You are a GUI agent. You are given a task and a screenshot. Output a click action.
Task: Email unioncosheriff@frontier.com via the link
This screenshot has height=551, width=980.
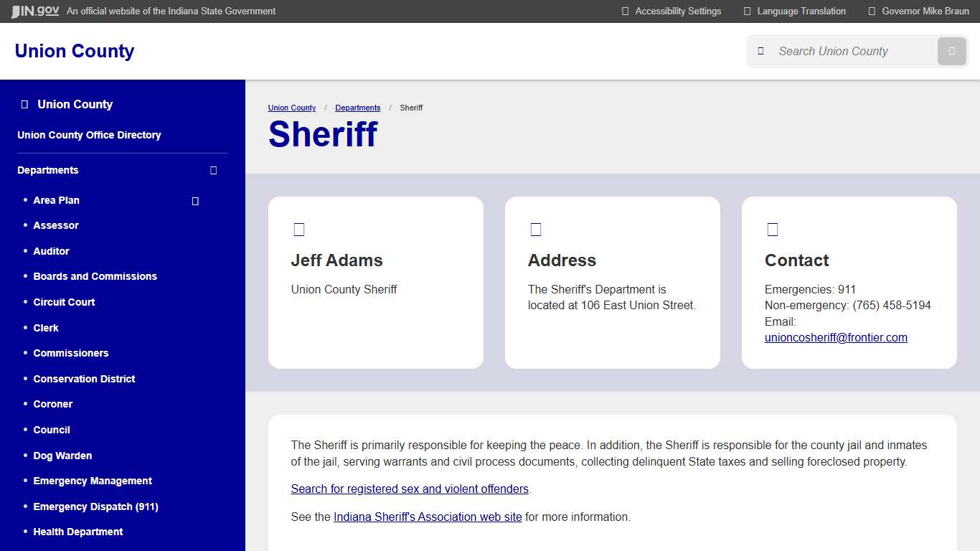[835, 337]
